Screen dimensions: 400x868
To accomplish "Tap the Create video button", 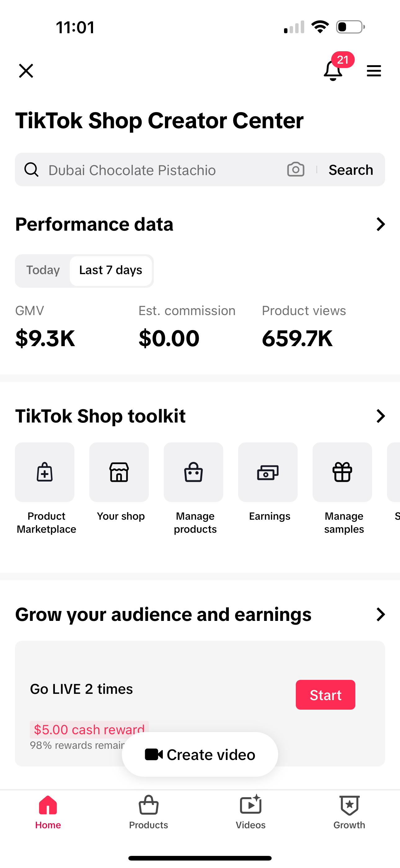I will (x=200, y=754).
